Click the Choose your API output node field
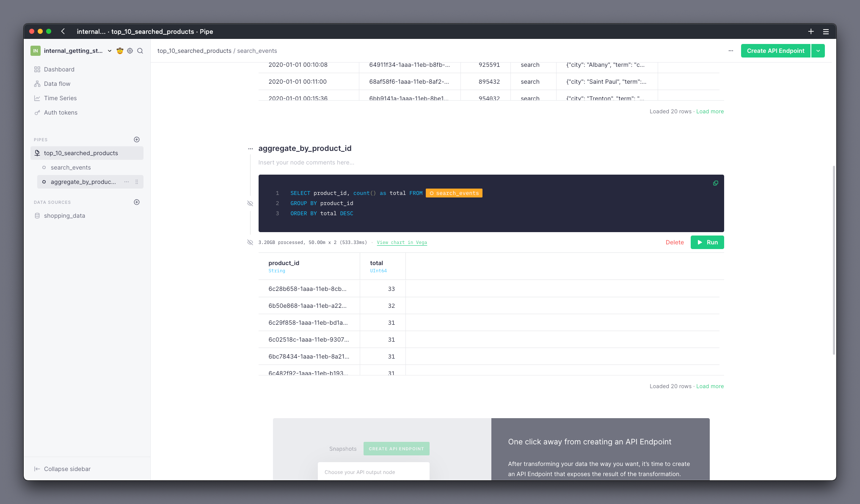Image resolution: width=860 pixels, height=504 pixels. [x=373, y=472]
